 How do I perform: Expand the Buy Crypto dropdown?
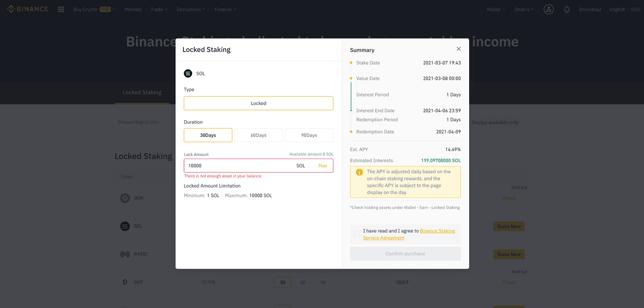point(94,9)
